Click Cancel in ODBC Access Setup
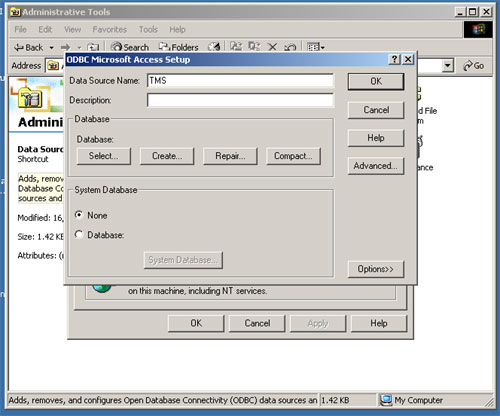Image resolution: width=500 pixels, height=416 pixels. point(376,110)
